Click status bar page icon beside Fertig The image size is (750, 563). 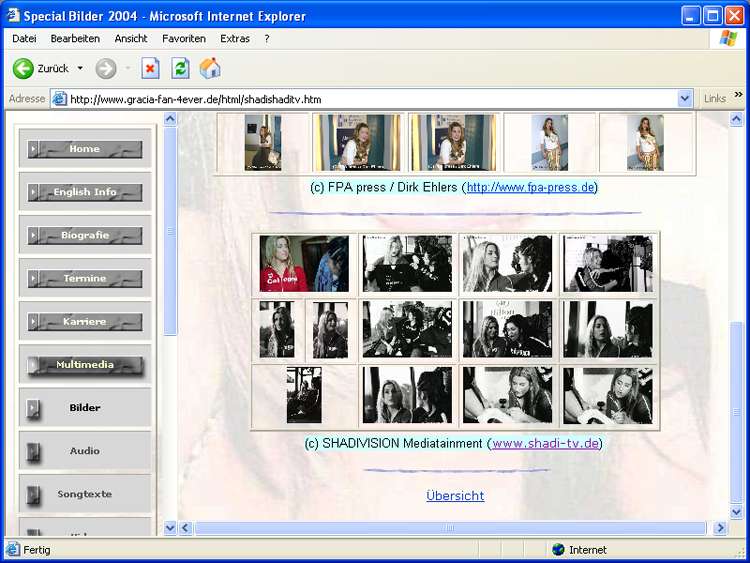[x=13, y=549]
